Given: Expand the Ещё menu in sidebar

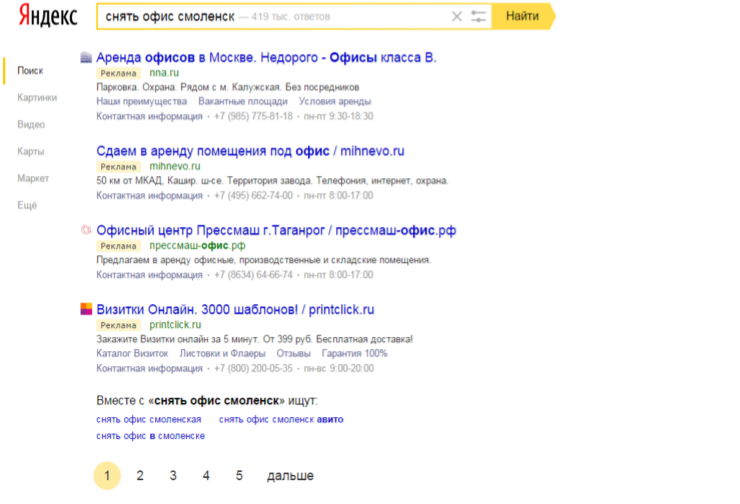Looking at the screenshot, I should [27, 205].
